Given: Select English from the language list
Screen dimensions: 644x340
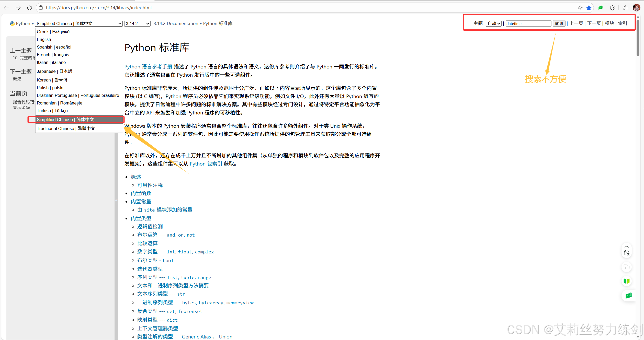Looking at the screenshot, I should pyautogui.click(x=44, y=39).
